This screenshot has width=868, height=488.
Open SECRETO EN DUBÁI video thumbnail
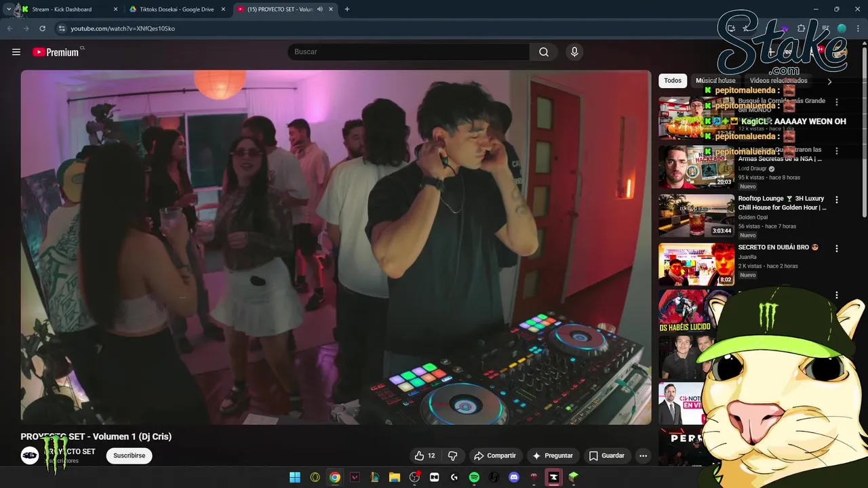pos(696,264)
